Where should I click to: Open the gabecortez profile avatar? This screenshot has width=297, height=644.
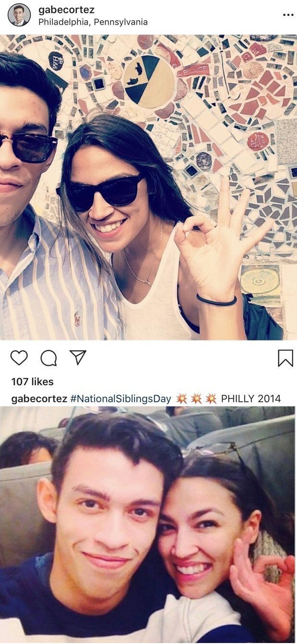pyautogui.click(x=19, y=15)
